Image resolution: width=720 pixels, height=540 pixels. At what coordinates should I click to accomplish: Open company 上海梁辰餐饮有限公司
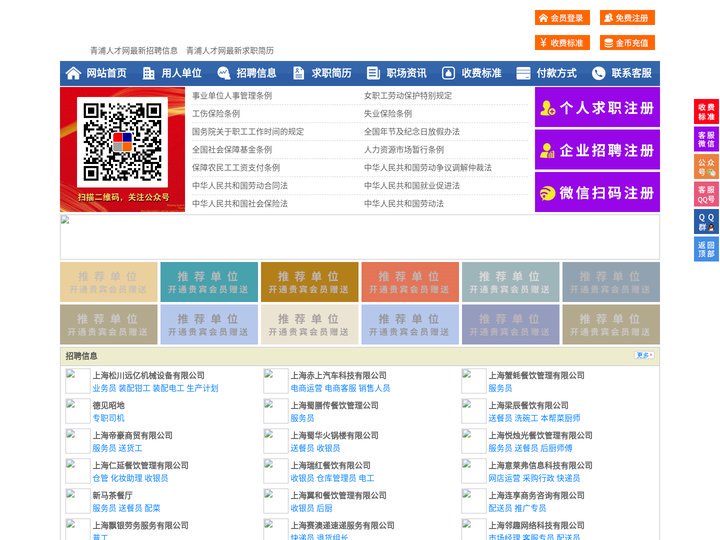coord(529,405)
